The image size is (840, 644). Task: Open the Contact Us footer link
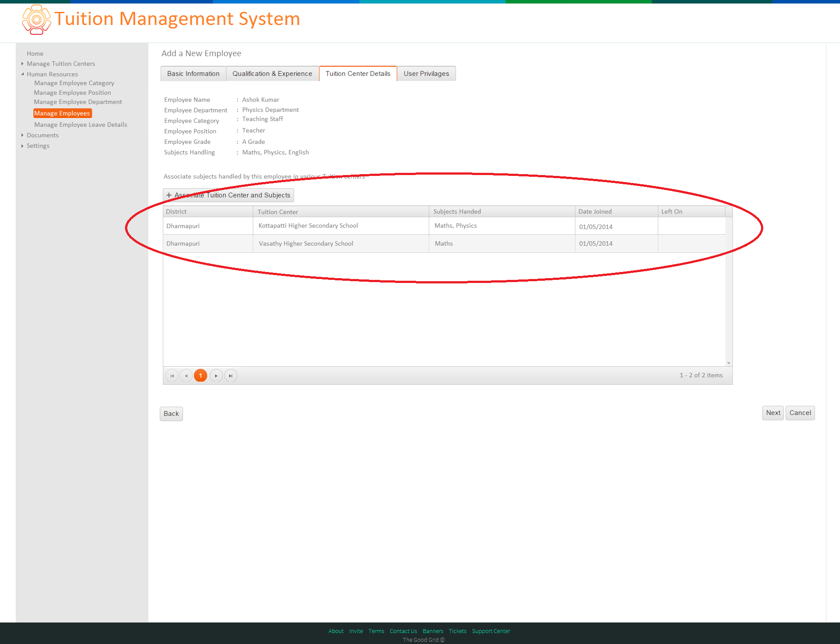pyautogui.click(x=403, y=631)
